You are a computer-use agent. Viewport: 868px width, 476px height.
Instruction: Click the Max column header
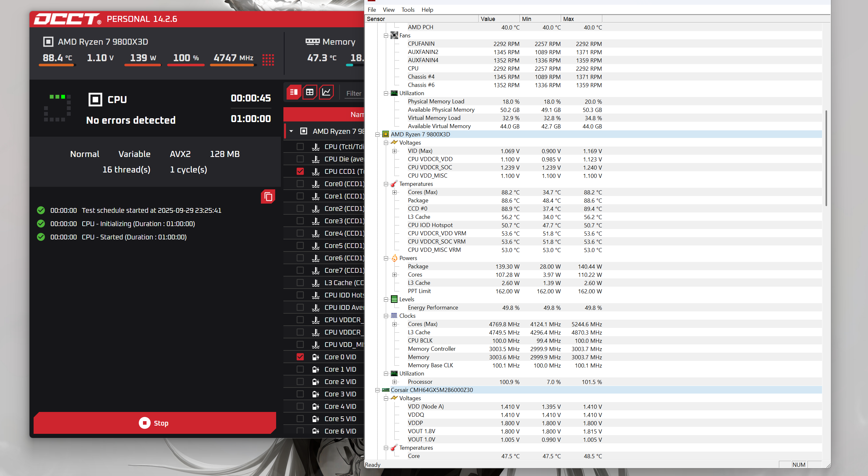tap(581, 19)
